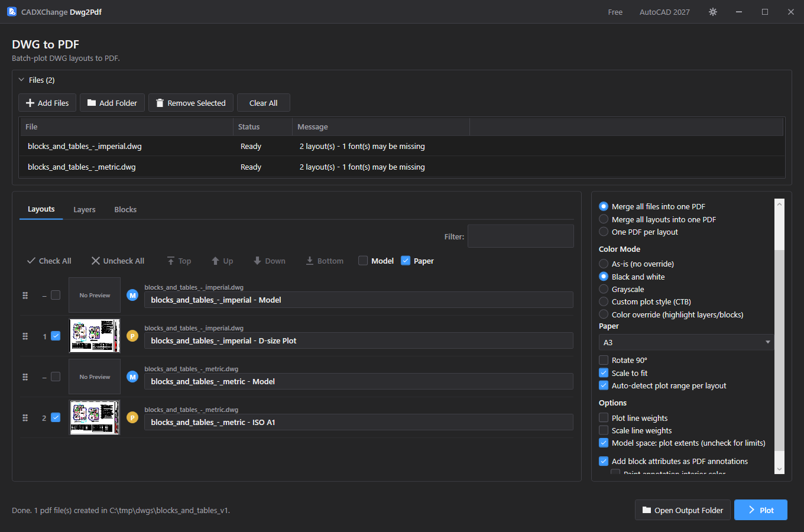Click Remove Selected button

pos(191,103)
